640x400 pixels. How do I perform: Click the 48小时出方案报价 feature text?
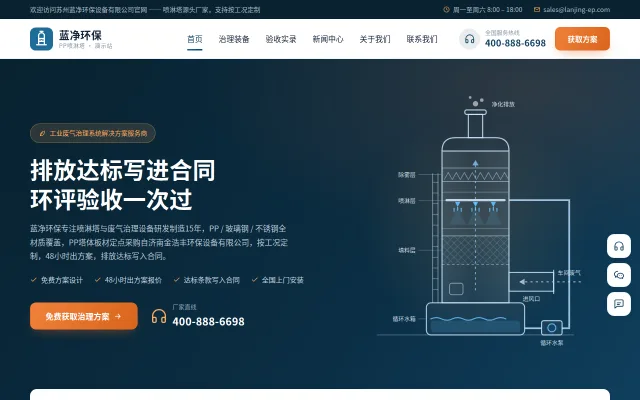tap(133, 280)
